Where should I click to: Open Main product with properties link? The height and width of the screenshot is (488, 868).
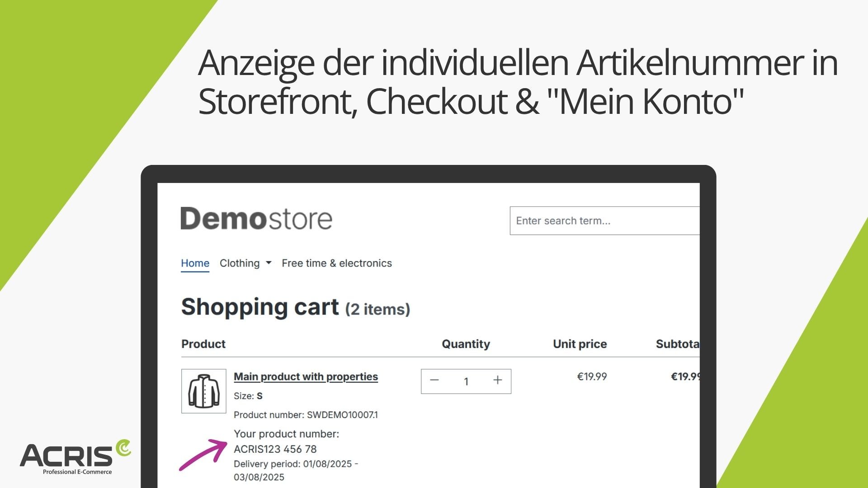306,376
